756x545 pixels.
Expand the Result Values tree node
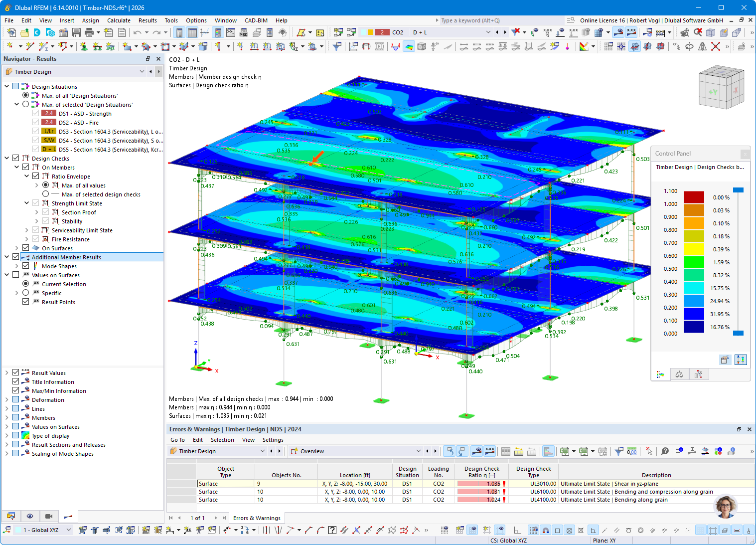point(6,372)
